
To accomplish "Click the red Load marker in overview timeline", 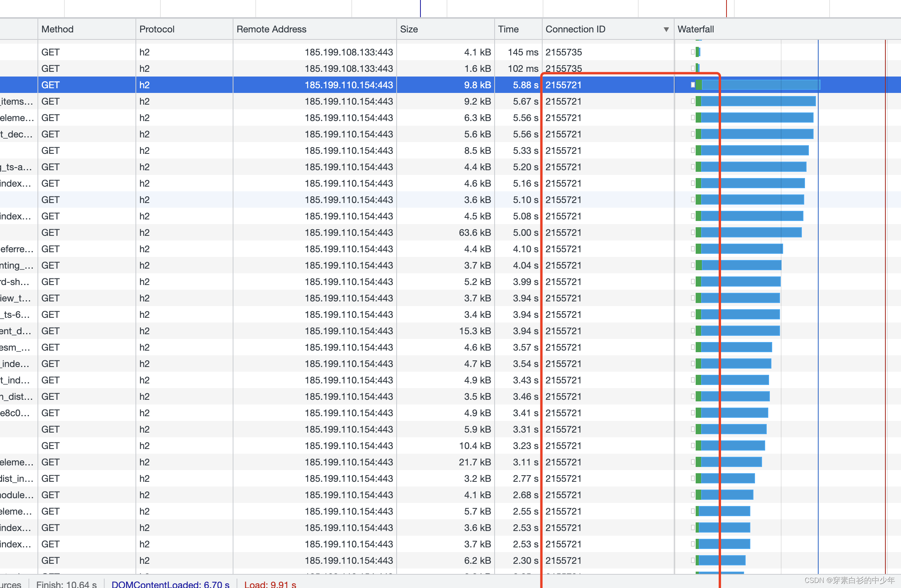I will [x=726, y=8].
